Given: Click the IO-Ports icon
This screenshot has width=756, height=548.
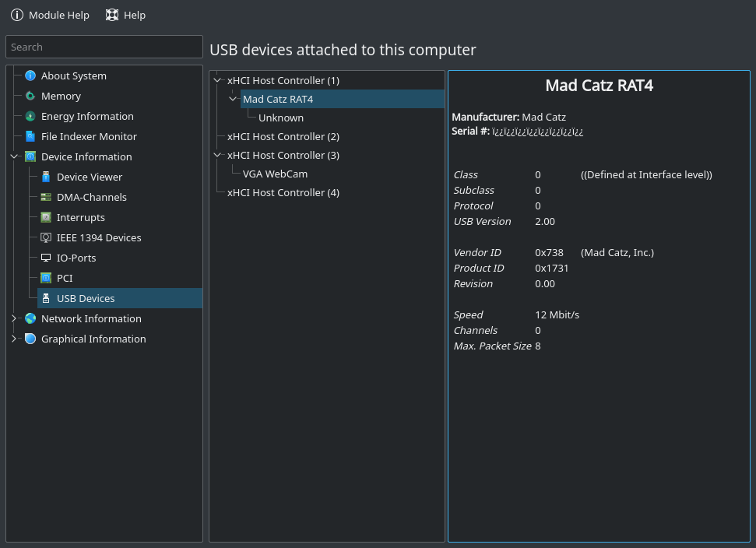Looking at the screenshot, I should 46,258.
